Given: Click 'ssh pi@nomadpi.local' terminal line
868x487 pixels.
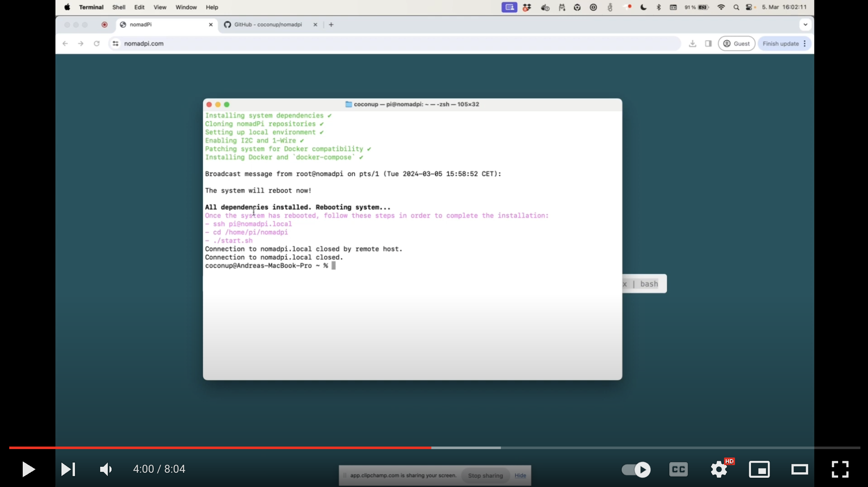Looking at the screenshot, I should tap(248, 224).
